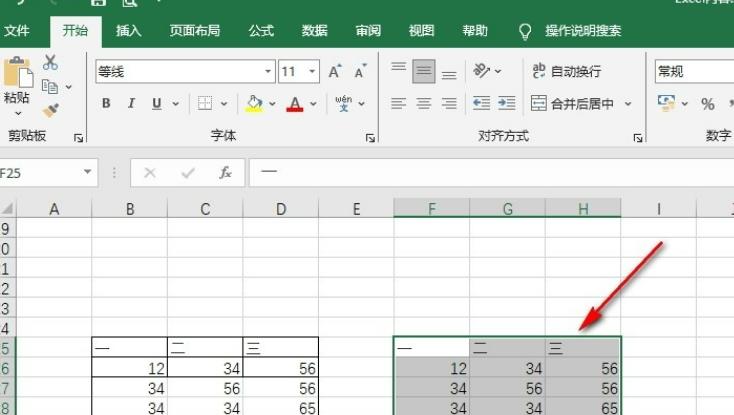Click the accounting number format icon
Image resolution: width=734 pixels, height=415 pixels.
(x=666, y=103)
